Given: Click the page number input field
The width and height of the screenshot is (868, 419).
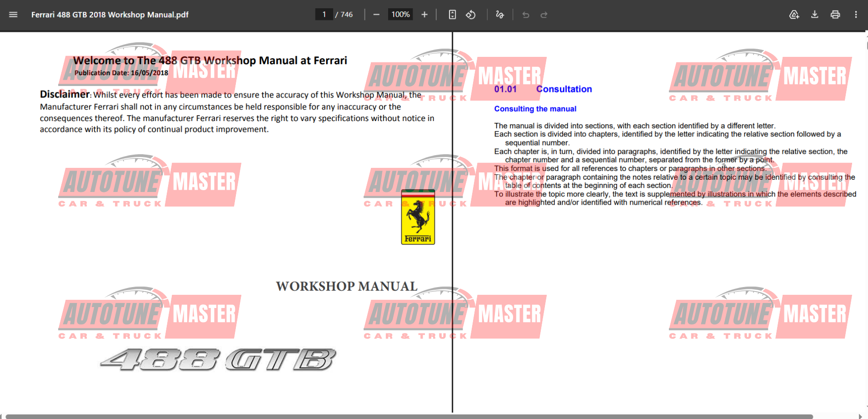Looking at the screenshot, I should (324, 15).
